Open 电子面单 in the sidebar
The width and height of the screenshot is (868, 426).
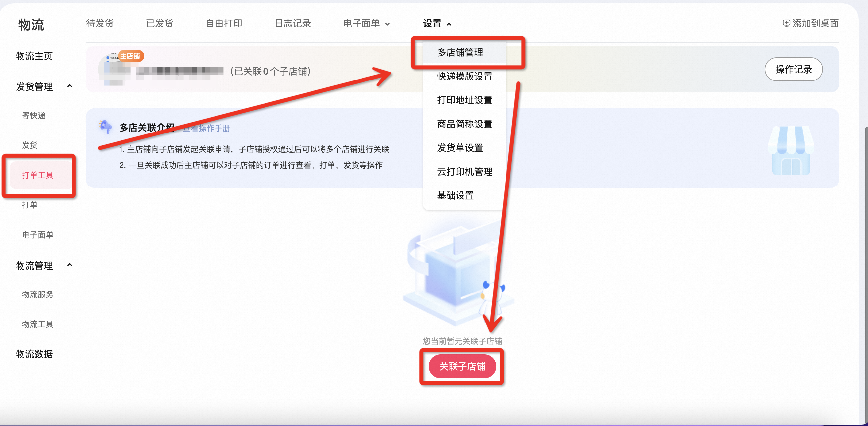(37, 235)
